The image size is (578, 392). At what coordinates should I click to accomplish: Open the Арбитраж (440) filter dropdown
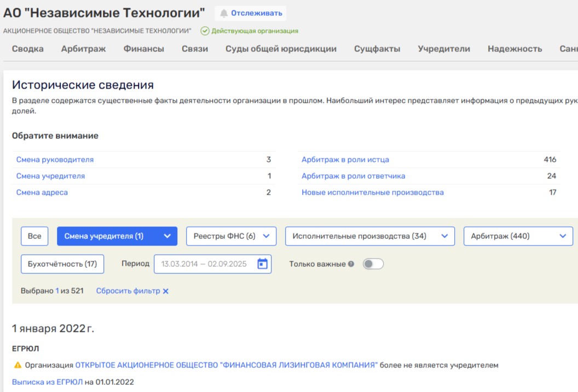click(x=518, y=236)
